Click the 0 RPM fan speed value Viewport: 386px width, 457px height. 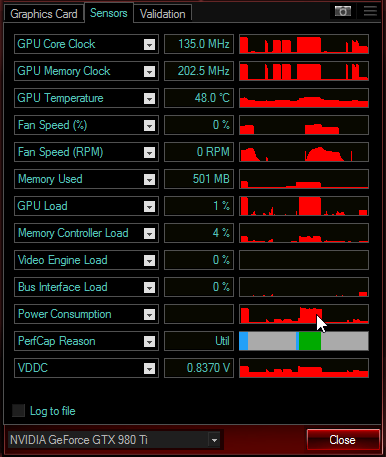[x=199, y=152]
